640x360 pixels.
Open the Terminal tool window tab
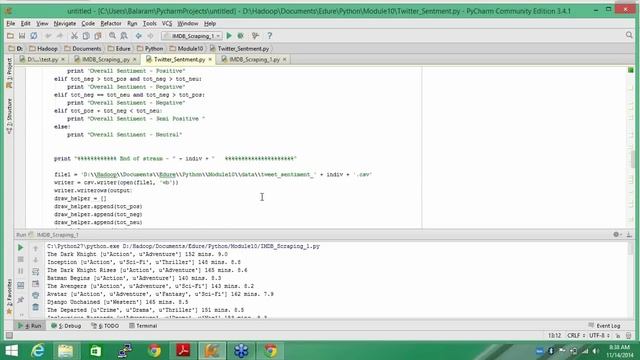click(143, 326)
